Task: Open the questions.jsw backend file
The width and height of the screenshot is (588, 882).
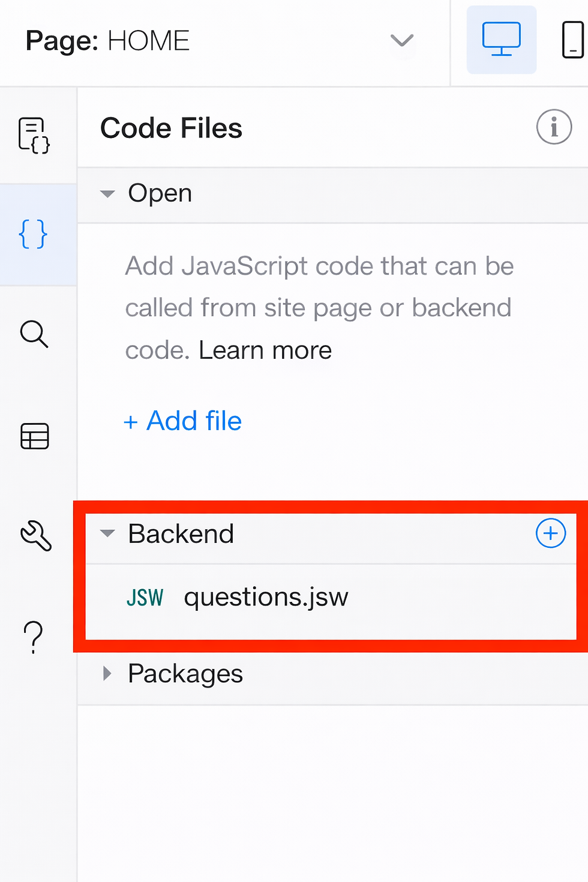Action: (x=266, y=597)
